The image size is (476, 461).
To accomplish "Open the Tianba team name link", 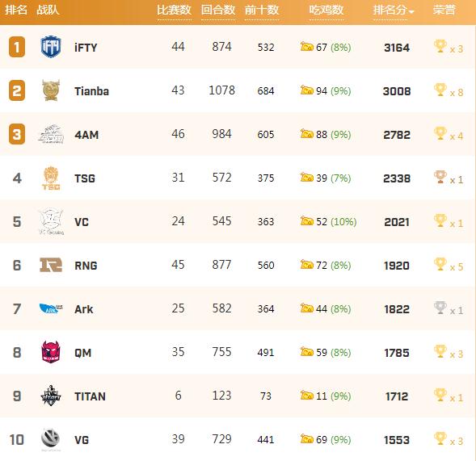I will pos(91,91).
